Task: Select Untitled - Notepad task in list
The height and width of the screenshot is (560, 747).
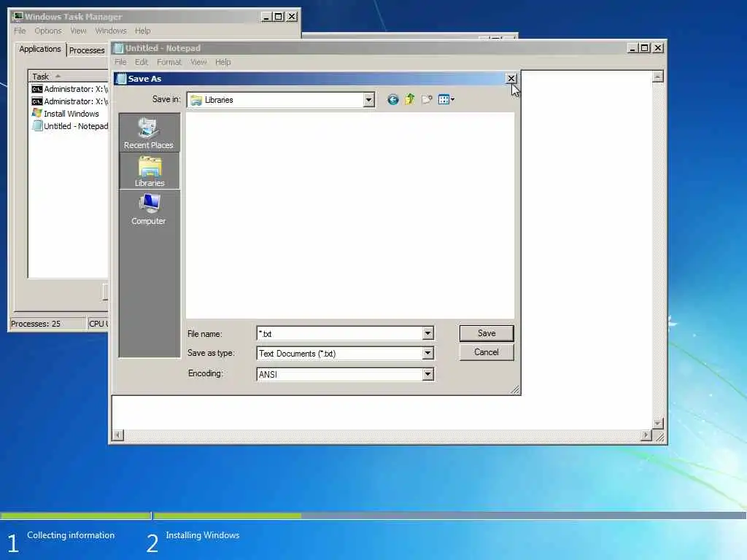Action: point(70,126)
